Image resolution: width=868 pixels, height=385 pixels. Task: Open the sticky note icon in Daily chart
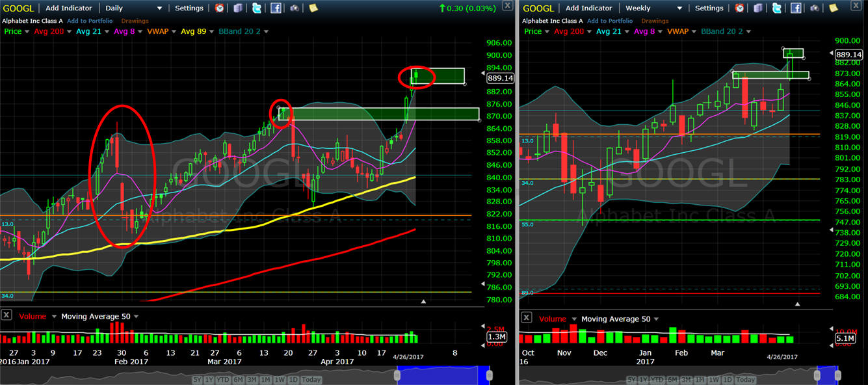pyautogui.click(x=313, y=8)
